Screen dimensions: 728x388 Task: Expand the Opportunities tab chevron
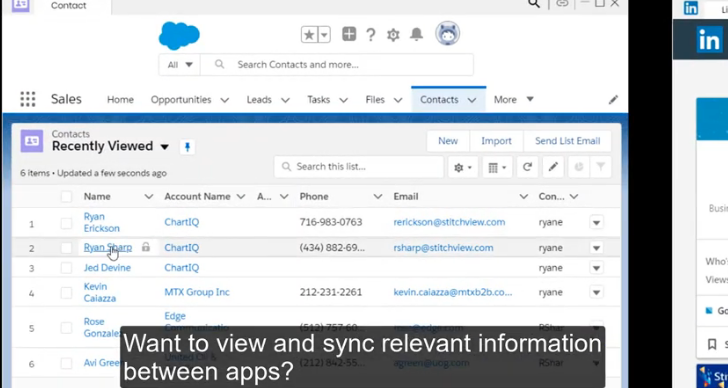tap(225, 100)
